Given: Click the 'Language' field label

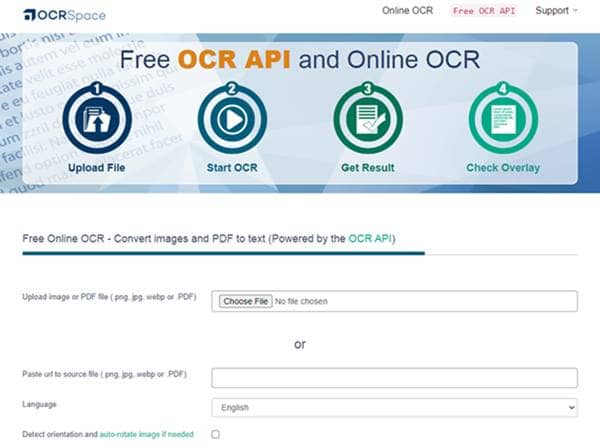Looking at the screenshot, I should tap(39, 404).
